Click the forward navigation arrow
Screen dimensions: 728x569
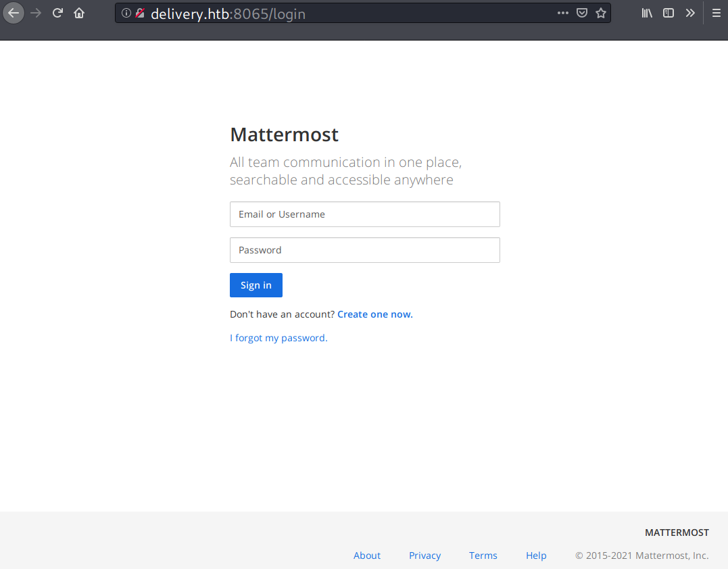(x=36, y=13)
